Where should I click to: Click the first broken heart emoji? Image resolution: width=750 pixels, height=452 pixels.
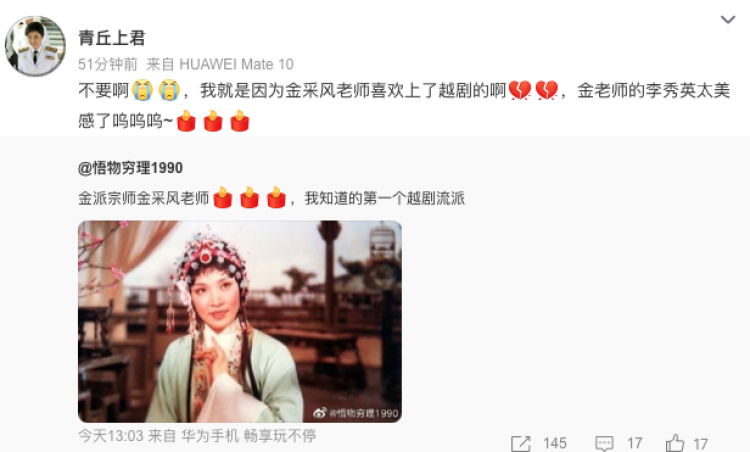(520, 90)
